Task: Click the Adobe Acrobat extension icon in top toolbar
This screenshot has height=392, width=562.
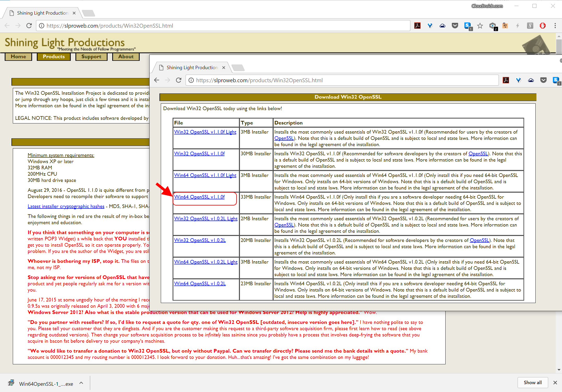Action: [417, 26]
